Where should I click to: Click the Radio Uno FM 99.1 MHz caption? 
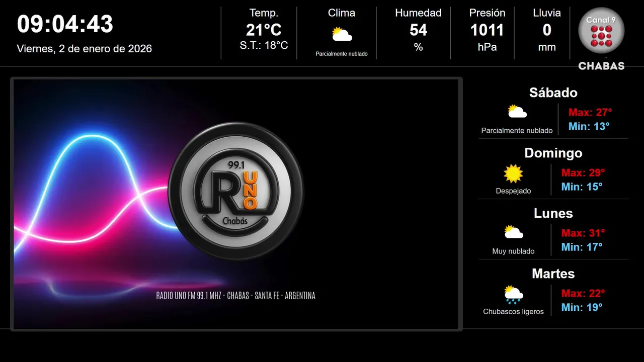pyautogui.click(x=236, y=296)
